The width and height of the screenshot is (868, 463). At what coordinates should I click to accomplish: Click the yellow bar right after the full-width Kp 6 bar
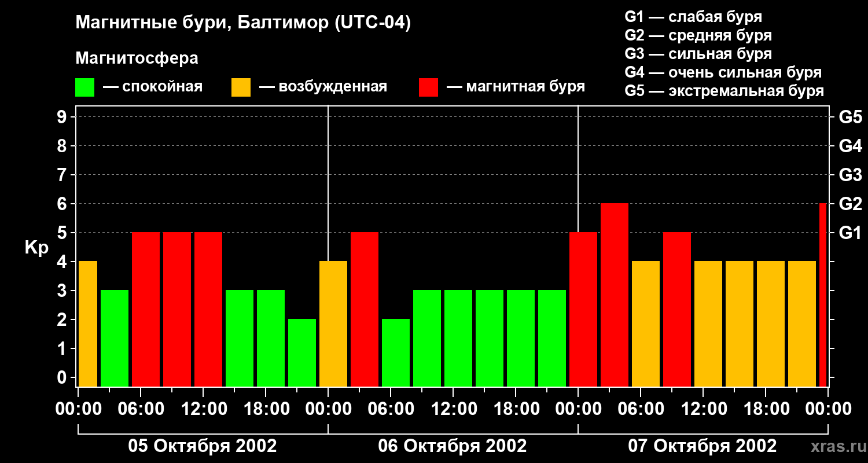[x=646, y=324]
